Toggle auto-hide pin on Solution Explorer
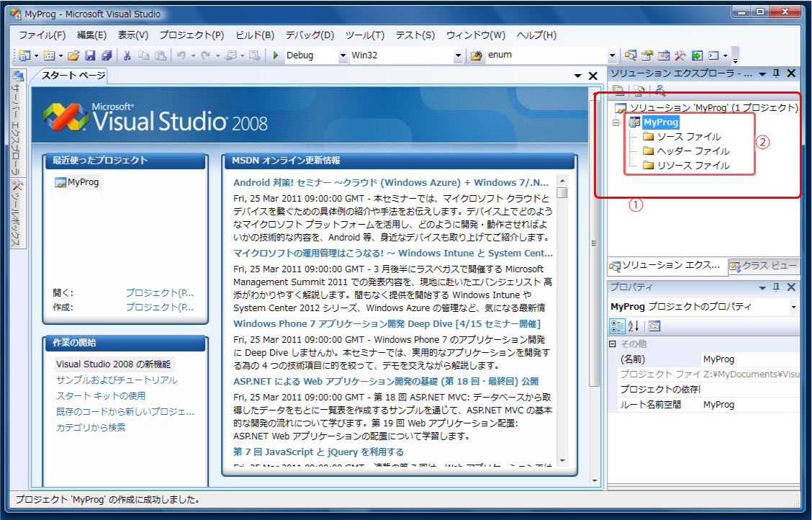The height and width of the screenshot is (520, 812). 776,73
